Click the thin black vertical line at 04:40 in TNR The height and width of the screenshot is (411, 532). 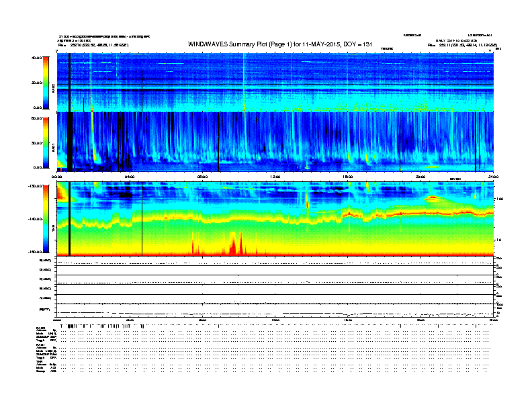click(x=142, y=218)
